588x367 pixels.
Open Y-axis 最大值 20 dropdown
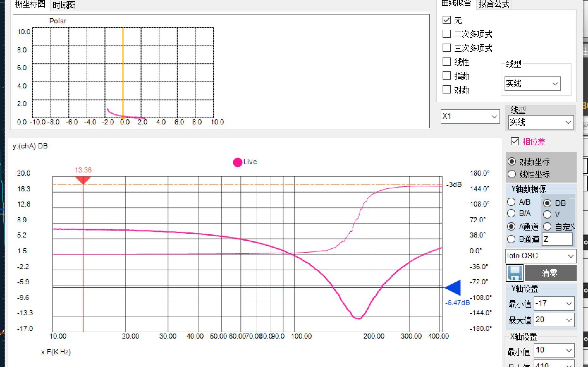554,320
